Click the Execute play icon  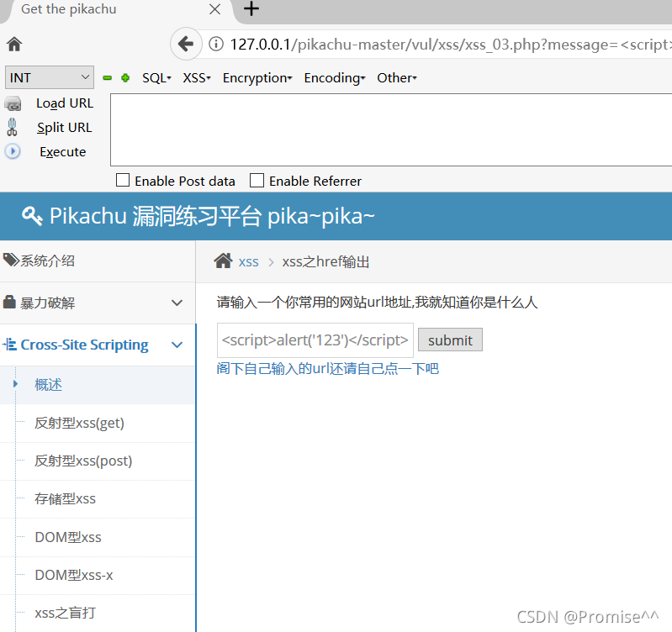[x=13, y=151]
